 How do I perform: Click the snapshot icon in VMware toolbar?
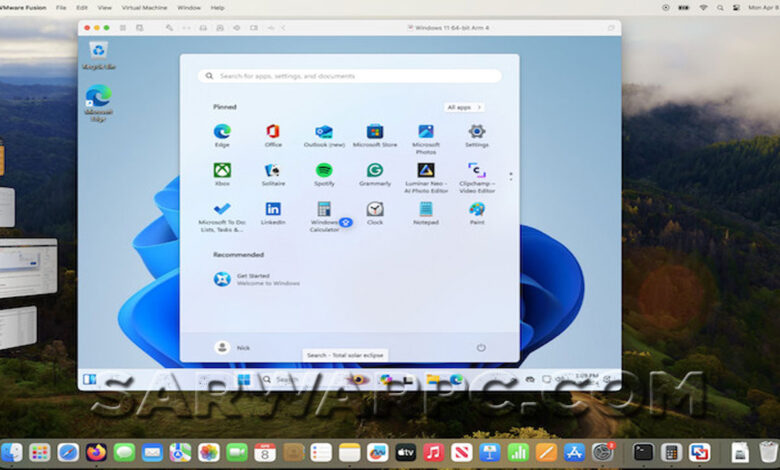(140, 28)
